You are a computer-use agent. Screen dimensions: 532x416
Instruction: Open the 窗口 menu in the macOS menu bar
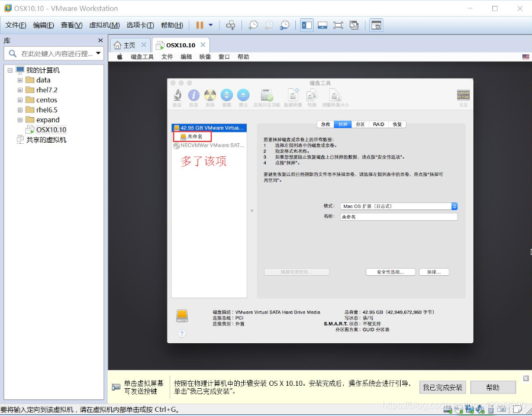224,57
